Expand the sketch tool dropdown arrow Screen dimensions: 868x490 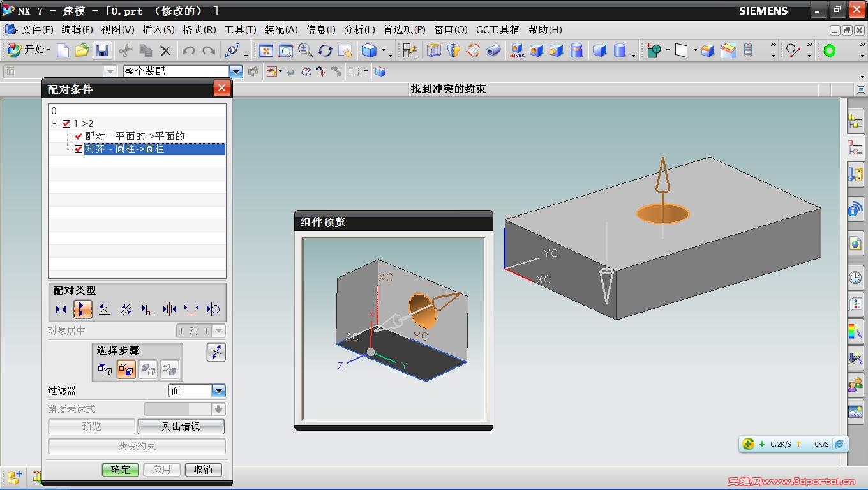tap(668, 51)
